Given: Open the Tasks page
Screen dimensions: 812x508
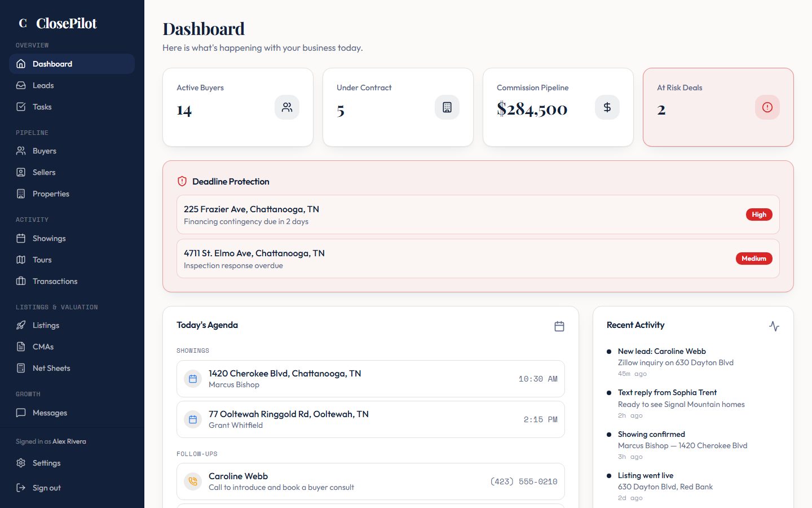Looking at the screenshot, I should (72, 107).
